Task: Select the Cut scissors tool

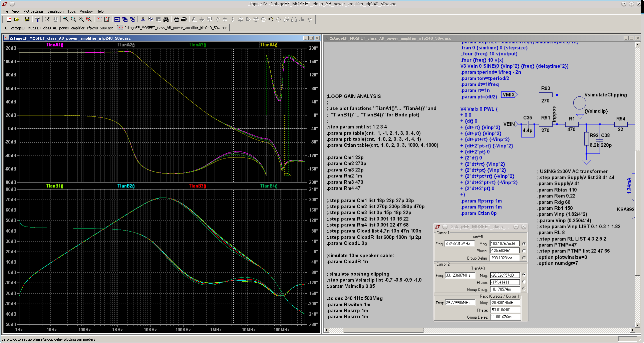Action: [143, 19]
